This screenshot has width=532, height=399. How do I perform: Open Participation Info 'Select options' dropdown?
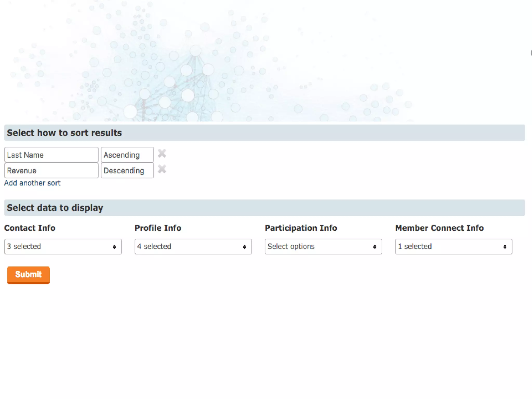[x=323, y=246]
